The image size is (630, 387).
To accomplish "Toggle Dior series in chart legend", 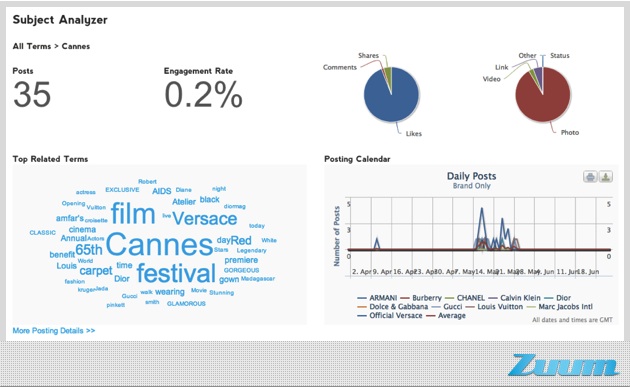I will pos(558,298).
